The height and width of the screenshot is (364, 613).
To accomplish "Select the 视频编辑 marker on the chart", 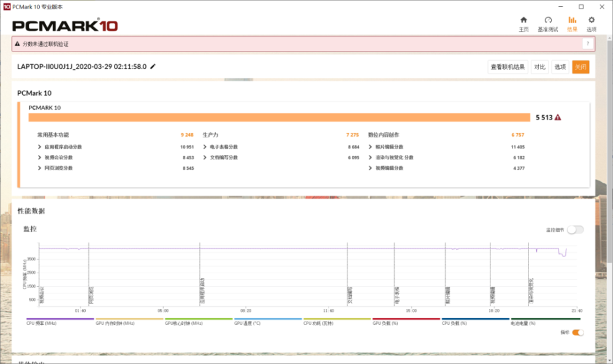I will tap(493, 295).
